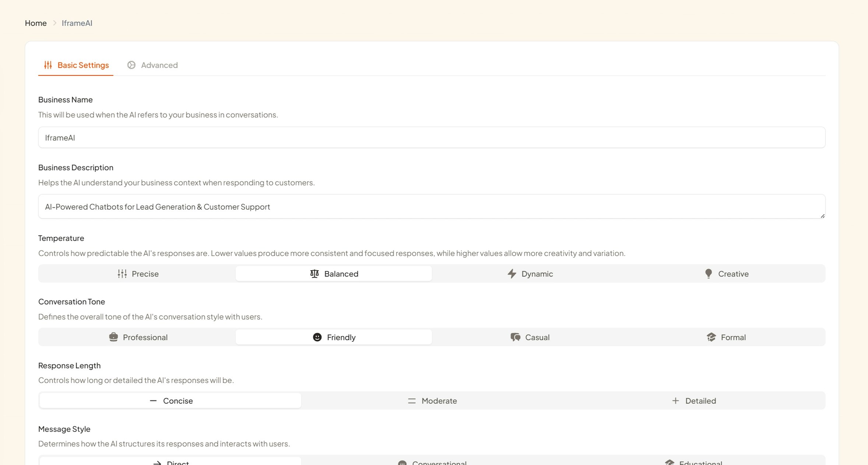Go to Home breadcrumb link
The height and width of the screenshot is (465, 868).
point(36,23)
